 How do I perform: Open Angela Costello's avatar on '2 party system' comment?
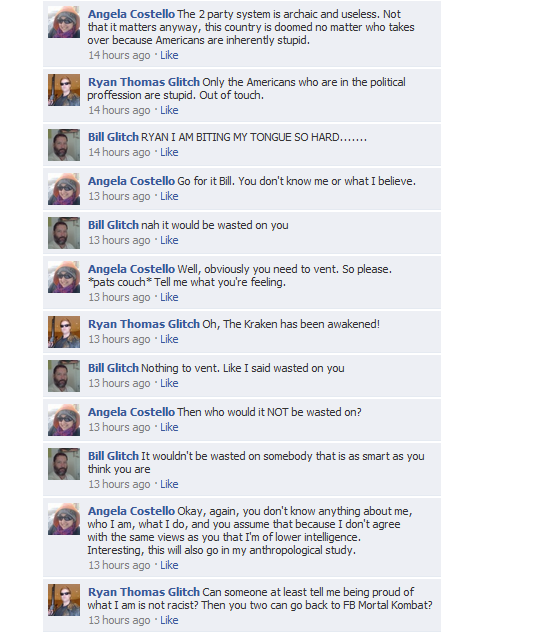[x=64, y=22]
